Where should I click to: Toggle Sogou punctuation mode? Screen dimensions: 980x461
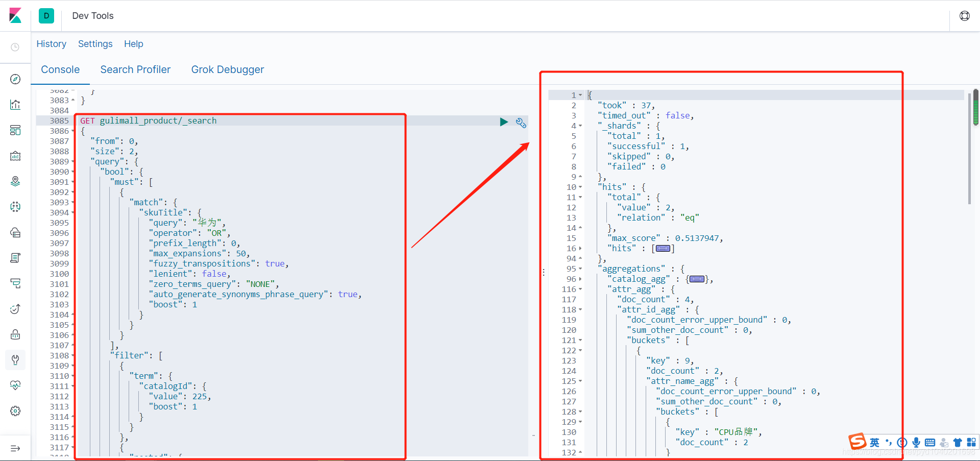[x=889, y=443]
